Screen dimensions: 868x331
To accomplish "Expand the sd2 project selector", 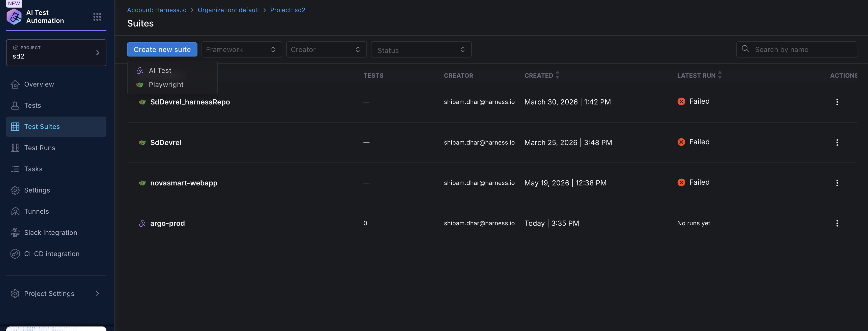I will coord(56,52).
